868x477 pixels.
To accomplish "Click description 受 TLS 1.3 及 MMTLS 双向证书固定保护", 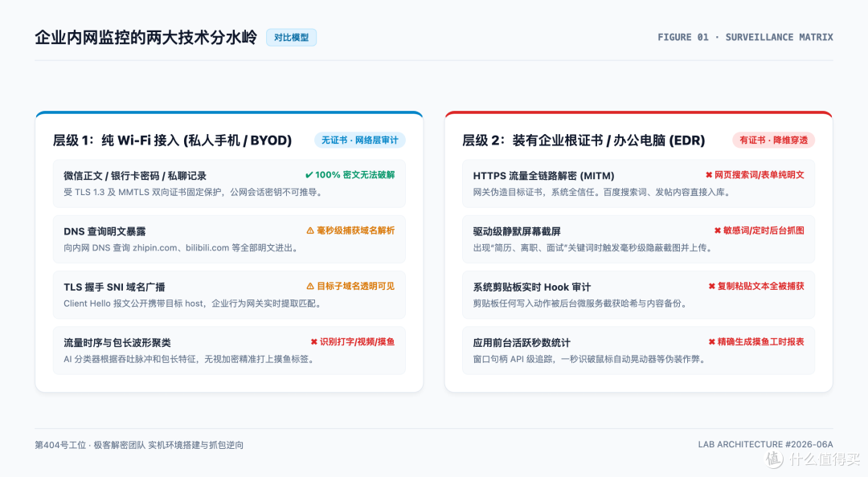I will pyautogui.click(x=193, y=193).
